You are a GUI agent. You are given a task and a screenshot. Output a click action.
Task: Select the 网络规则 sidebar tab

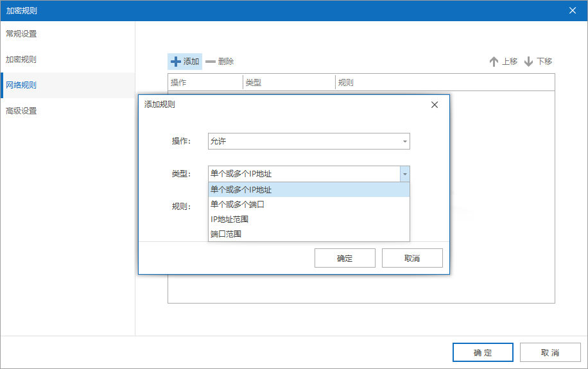tap(22, 85)
